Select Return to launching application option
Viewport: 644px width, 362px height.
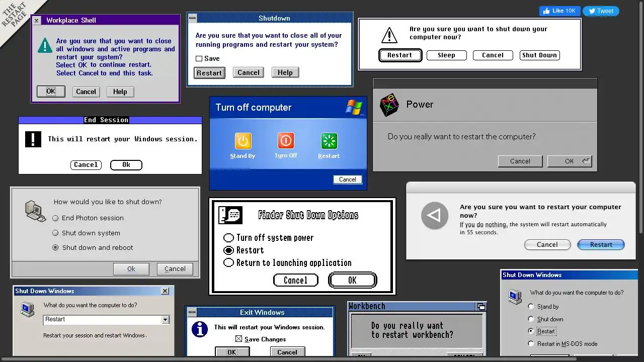pyautogui.click(x=228, y=262)
